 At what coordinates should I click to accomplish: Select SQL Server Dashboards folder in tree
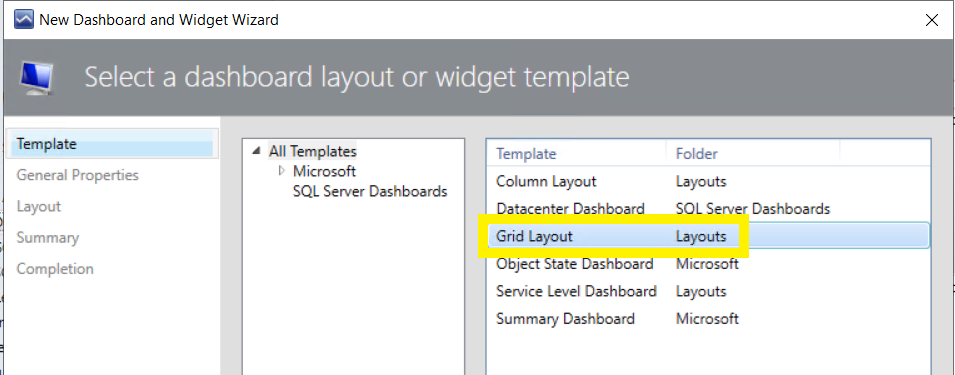(370, 191)
